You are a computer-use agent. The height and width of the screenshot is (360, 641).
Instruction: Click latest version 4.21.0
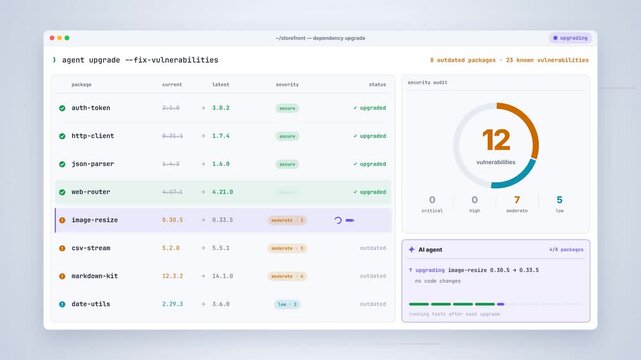[x=222, y=192]
